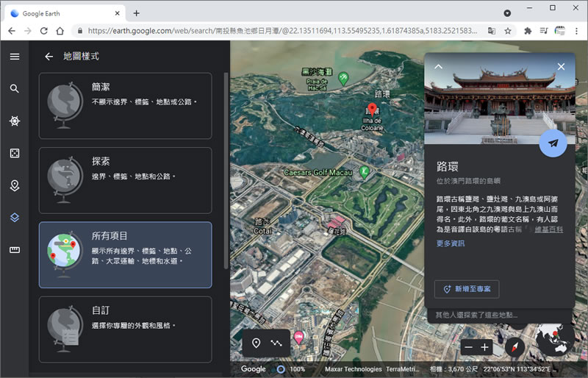Click the pink marker on map
The height and width of the screenshot is (378, 588).
(x=299, y=338)
